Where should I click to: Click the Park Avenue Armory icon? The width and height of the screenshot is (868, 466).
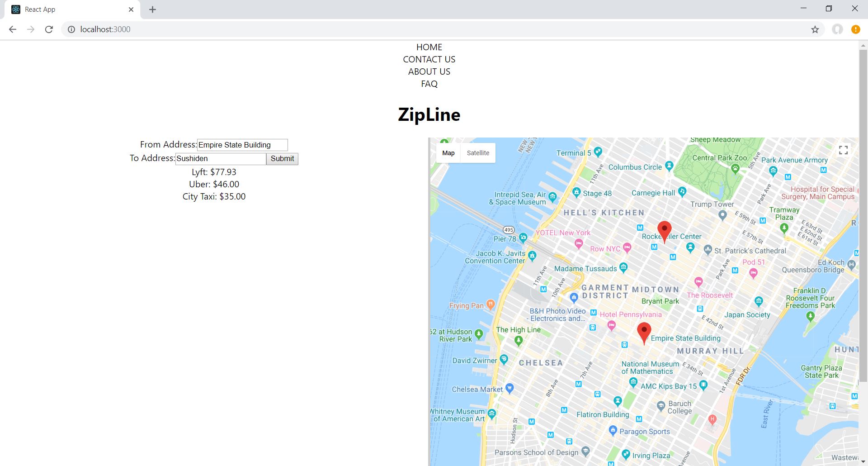(773, 171)
